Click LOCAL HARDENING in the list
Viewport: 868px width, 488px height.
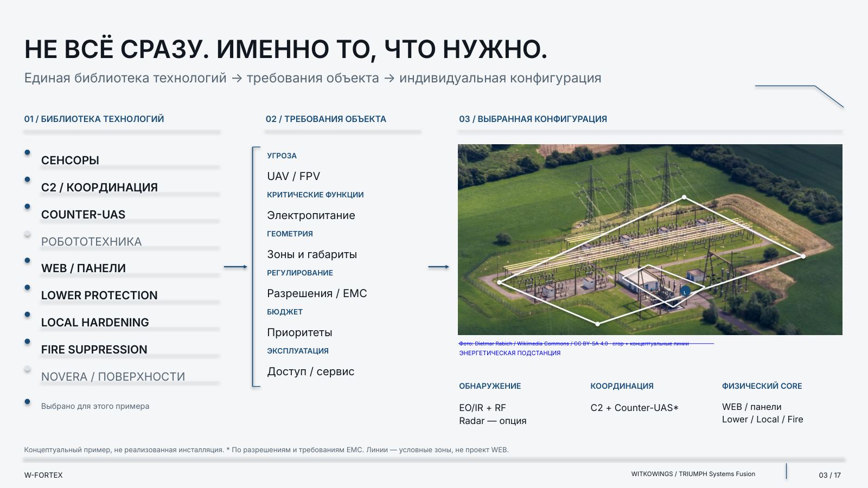coord(95,323)
